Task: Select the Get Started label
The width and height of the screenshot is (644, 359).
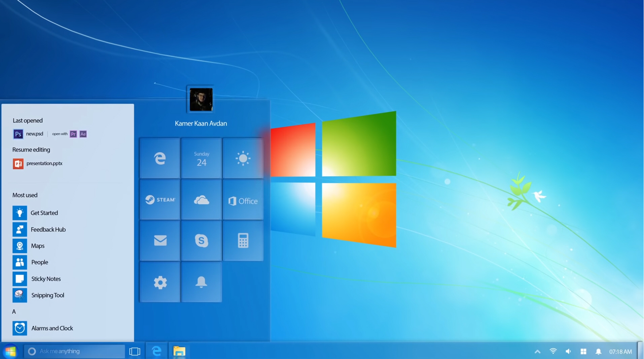Action: point(44,213)
